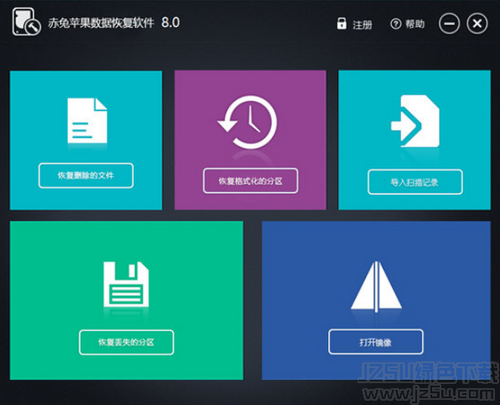Image resolution: width=500 pixels, height=405 pixels.
Task: Click the title text 赤兔苹果数据恢复软件 8.0
Action: click(114, 23)
